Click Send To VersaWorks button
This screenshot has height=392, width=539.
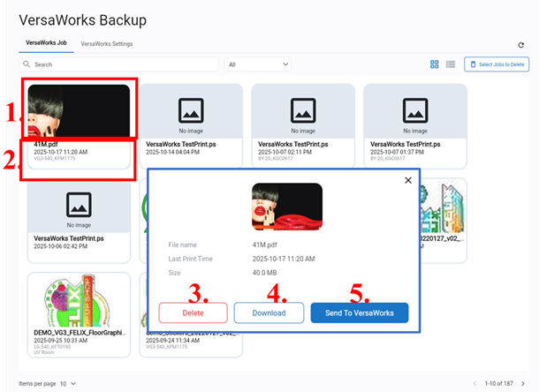click(360, 313)
